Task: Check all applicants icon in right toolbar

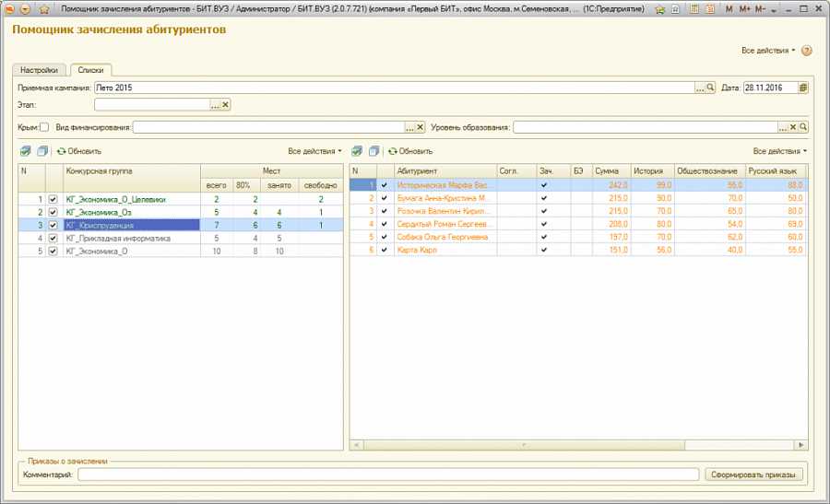Action: [x=357, y=151]
